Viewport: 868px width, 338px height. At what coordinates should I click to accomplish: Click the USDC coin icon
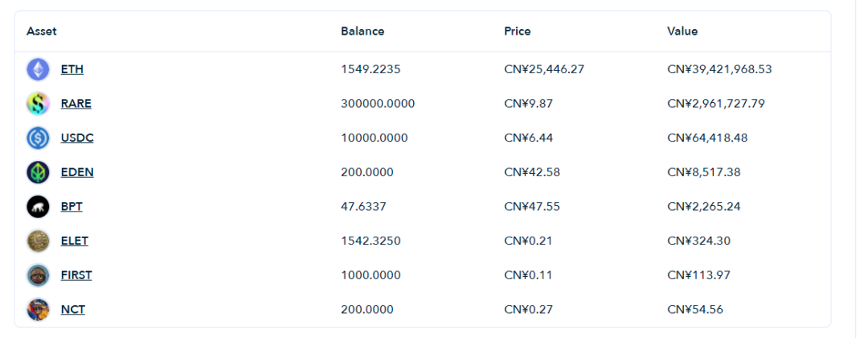[39, 138]
